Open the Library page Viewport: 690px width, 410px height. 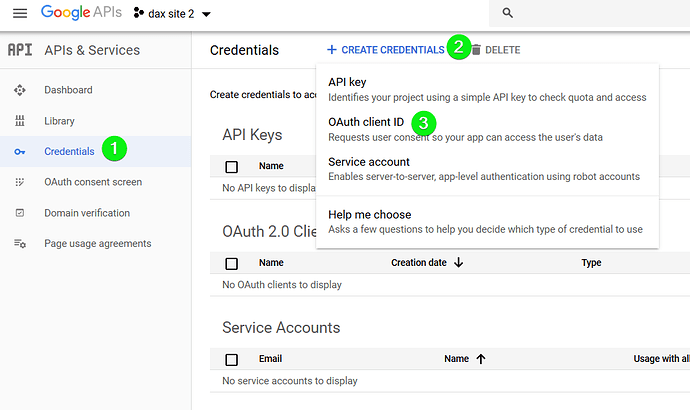tap(59, 121)
